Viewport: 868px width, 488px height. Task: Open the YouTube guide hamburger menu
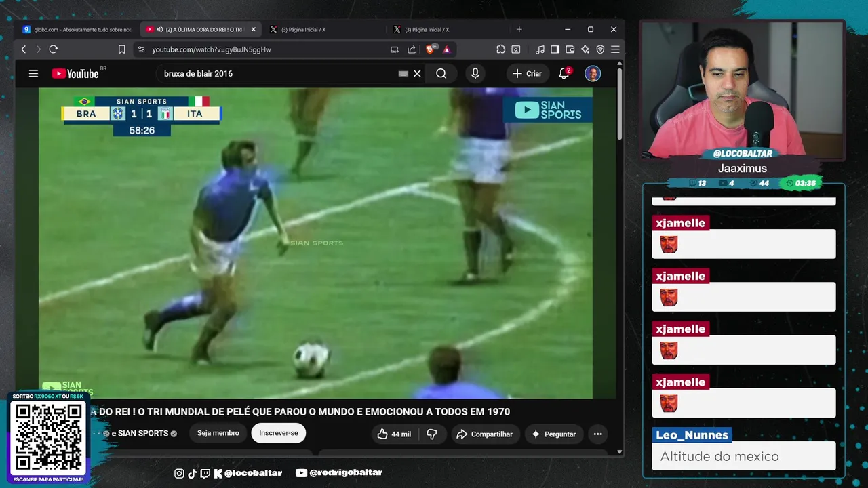pos(33,73)
